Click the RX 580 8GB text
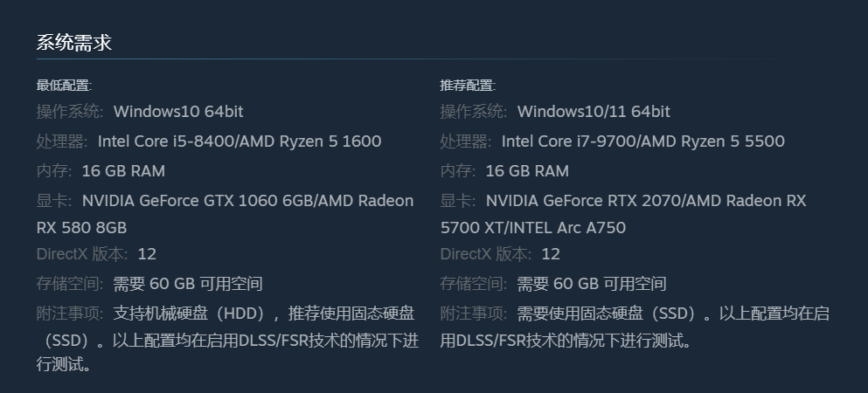The height and width of the screenshot is (393, 868). click(x=81, y=228)
